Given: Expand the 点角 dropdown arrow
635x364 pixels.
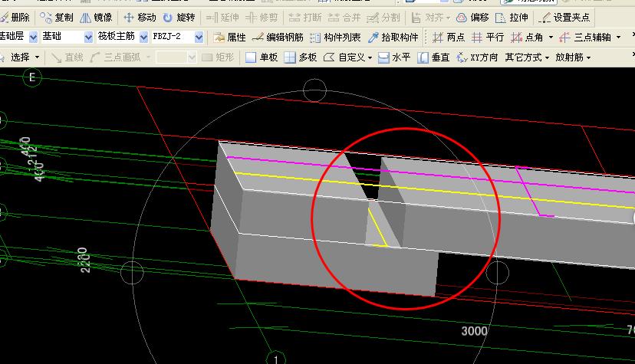Looking at the screenshot, I should 551,38.
